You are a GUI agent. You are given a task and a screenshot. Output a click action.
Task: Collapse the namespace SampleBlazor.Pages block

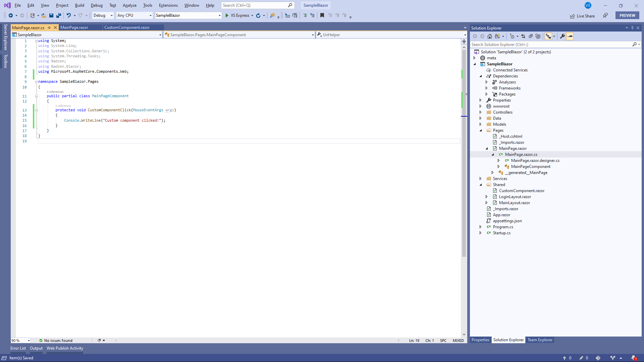[x=36, y=82]
